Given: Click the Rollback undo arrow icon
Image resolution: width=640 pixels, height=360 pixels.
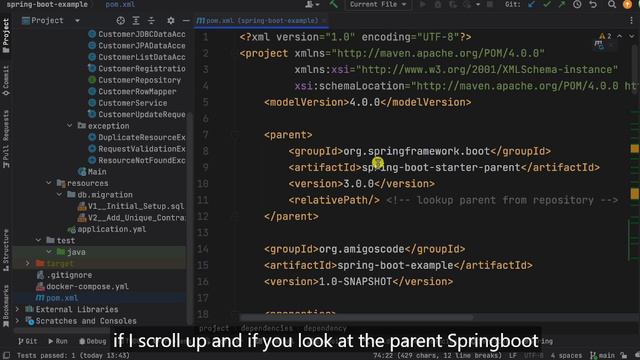Looking at the screenshot, I should [593, 4].
